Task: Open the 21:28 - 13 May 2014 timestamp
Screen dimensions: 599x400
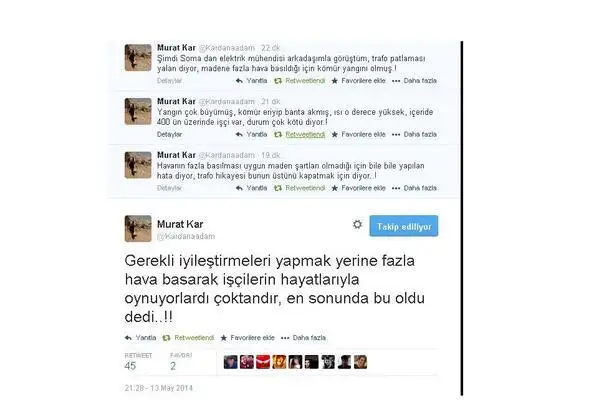Action: (159, 388)
